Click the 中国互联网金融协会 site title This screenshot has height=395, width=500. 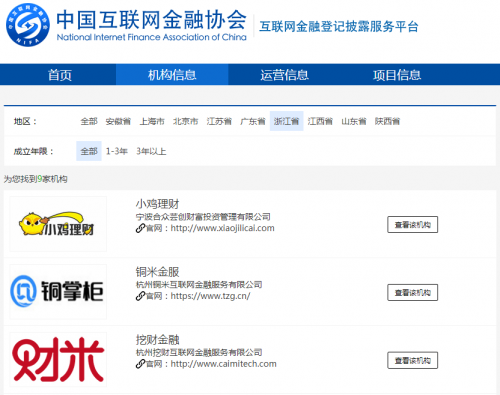pos(151,20)
